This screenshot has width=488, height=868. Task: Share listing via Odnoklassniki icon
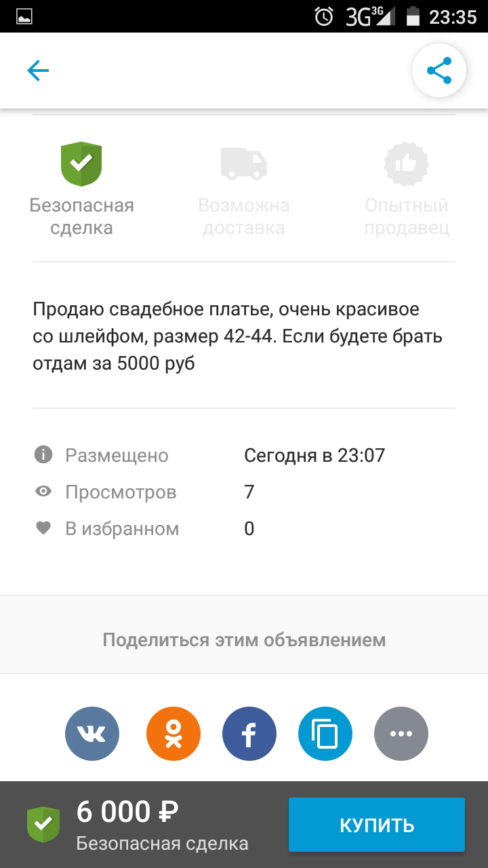(x=174, y=734)
